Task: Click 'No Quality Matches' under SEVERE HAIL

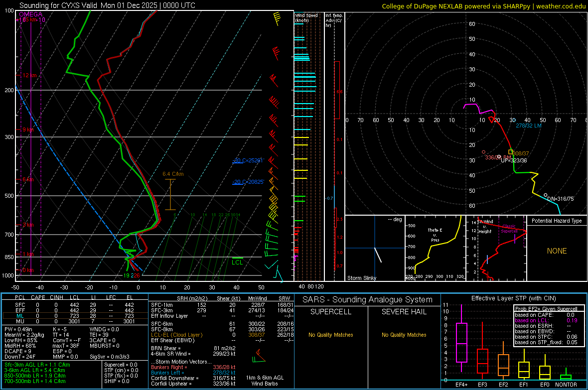Action: click(404, 335)
